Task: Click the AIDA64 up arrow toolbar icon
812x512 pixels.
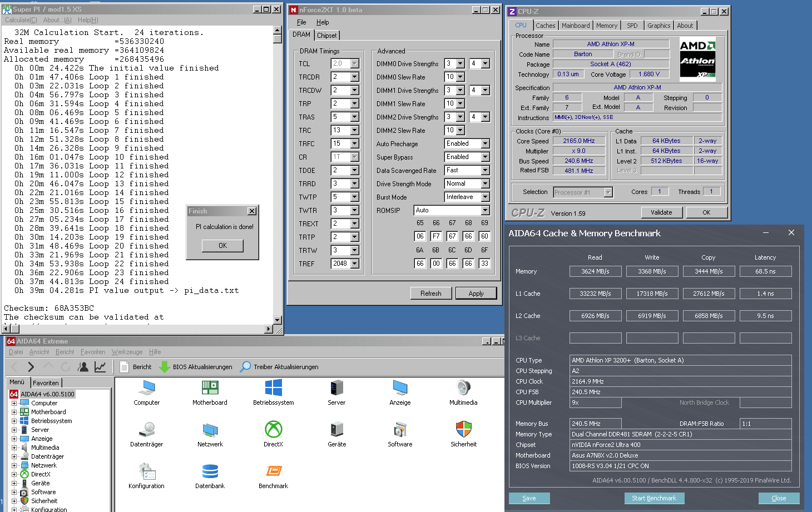Action: [48, 367]
